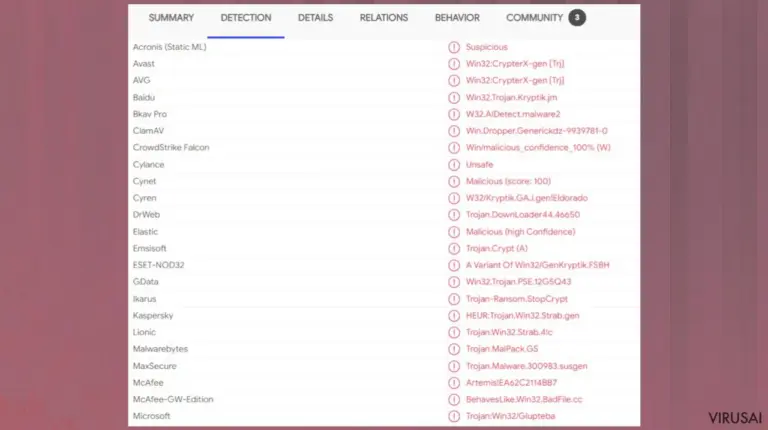The height and width of the screenshot is (430, 768).
Task: Click the Trojan-Ransom.StopCrypt detection
Action: click(517, 299)
